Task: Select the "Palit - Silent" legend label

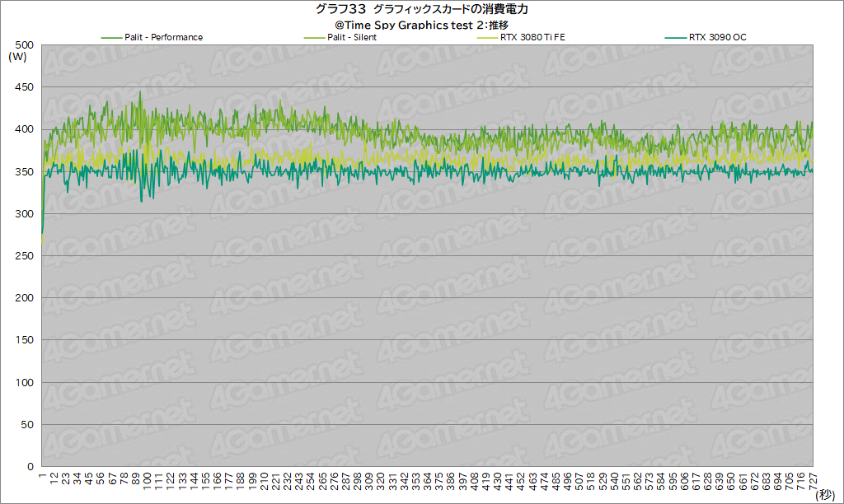Action: pyautogui.click(x=352, y=37)
